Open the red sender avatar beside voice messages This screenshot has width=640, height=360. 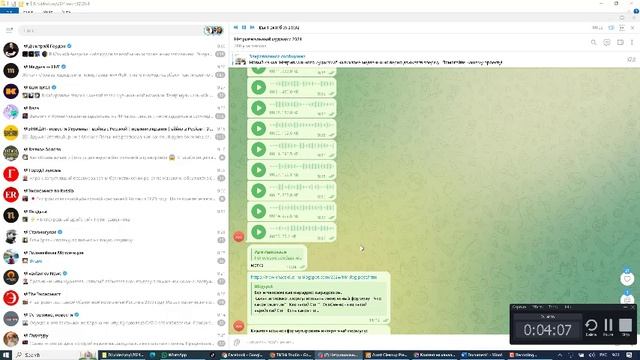click(x=239, y=236)
